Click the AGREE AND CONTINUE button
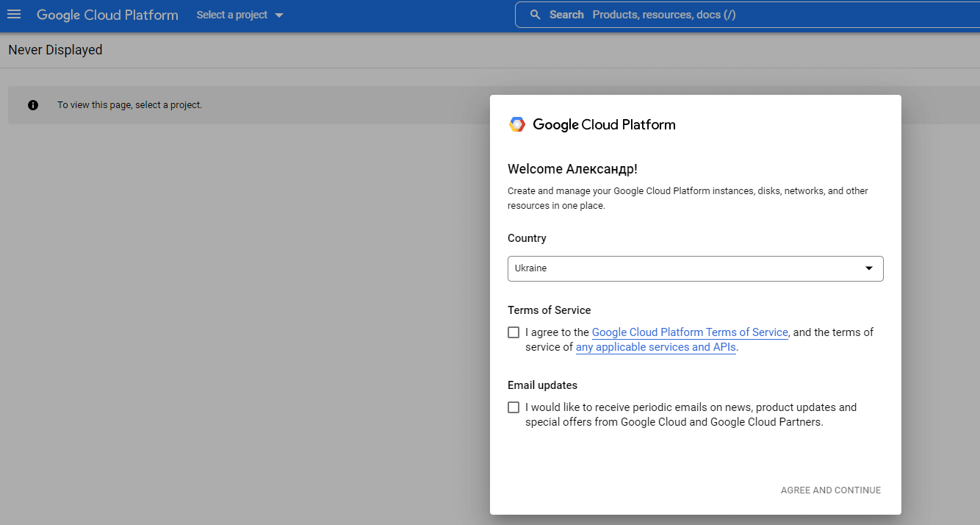This screenshot has width=980, height=525. pyautogui.click(x=831, y=490)
